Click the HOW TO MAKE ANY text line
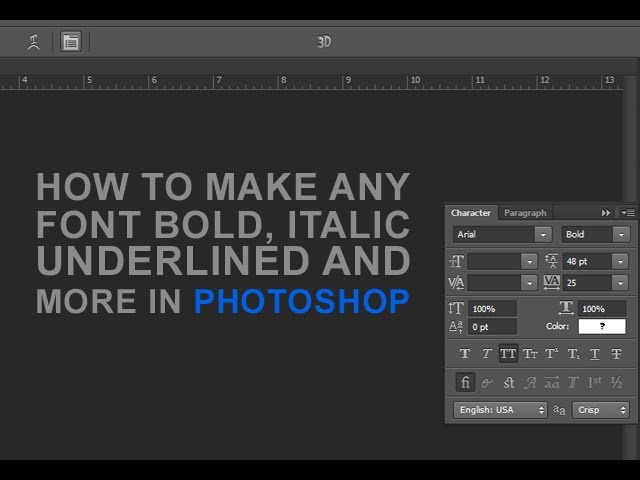 click(x=223, y=187)
